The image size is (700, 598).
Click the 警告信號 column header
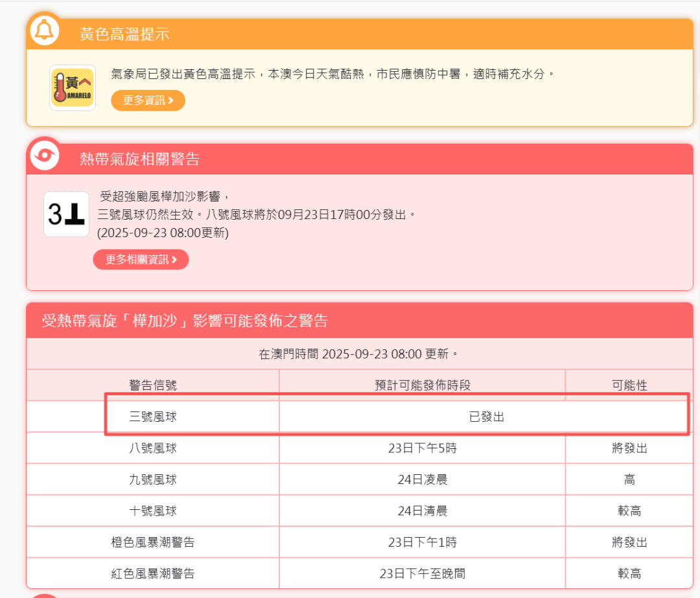point(153,385)
